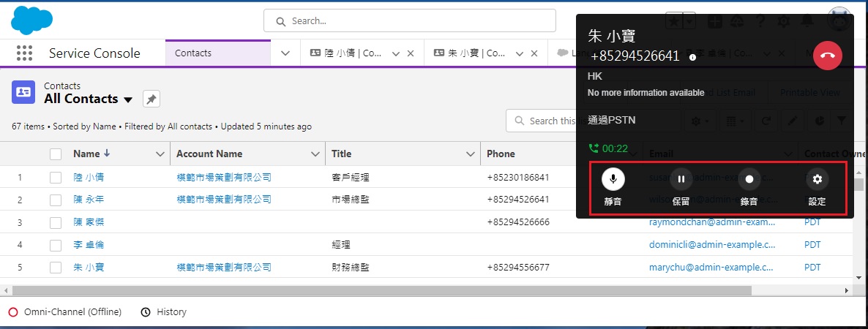Screen dimensions: 868x329
Task: Click Service Console app name
Action: tap(94, 53)
